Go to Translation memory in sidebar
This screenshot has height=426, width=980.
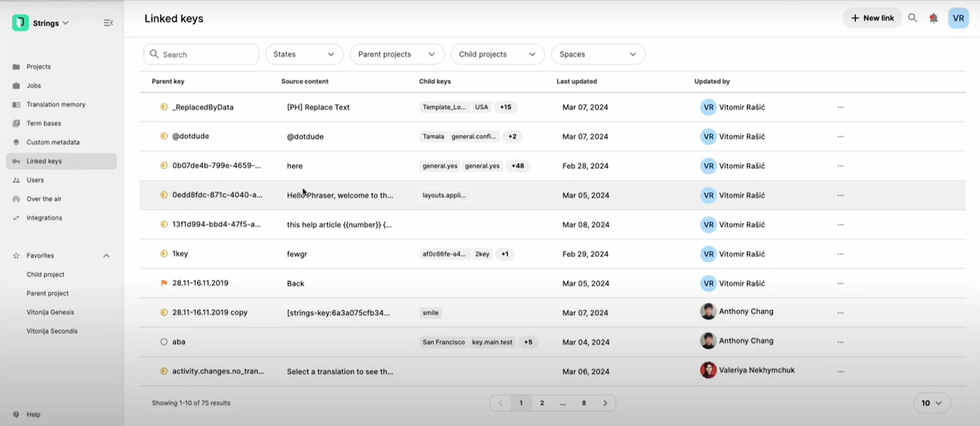[x=56, y=105]
